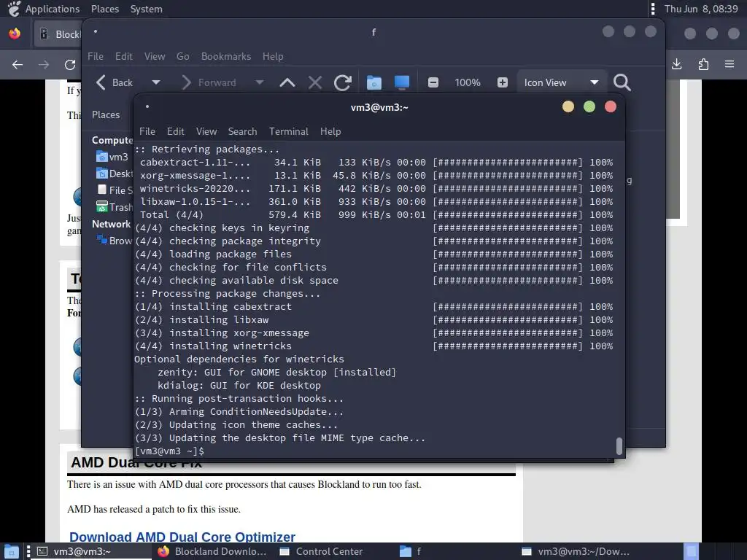Open the Terminal menu in the terminal window

coord(288,131)
